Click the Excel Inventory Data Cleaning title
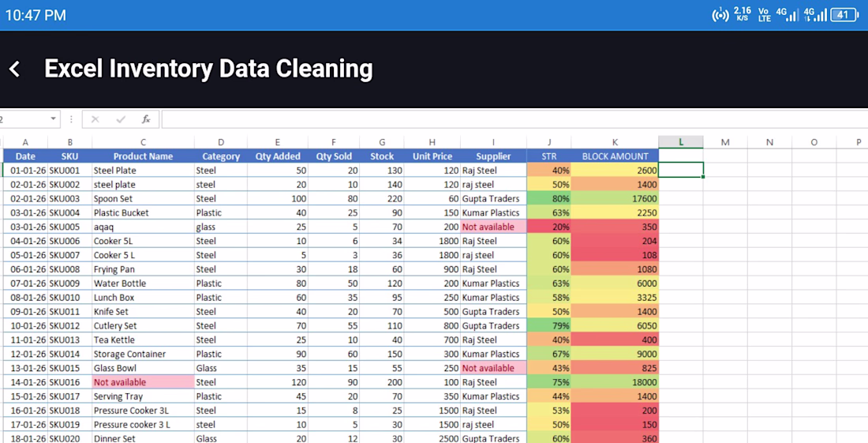 pos(208,69)
